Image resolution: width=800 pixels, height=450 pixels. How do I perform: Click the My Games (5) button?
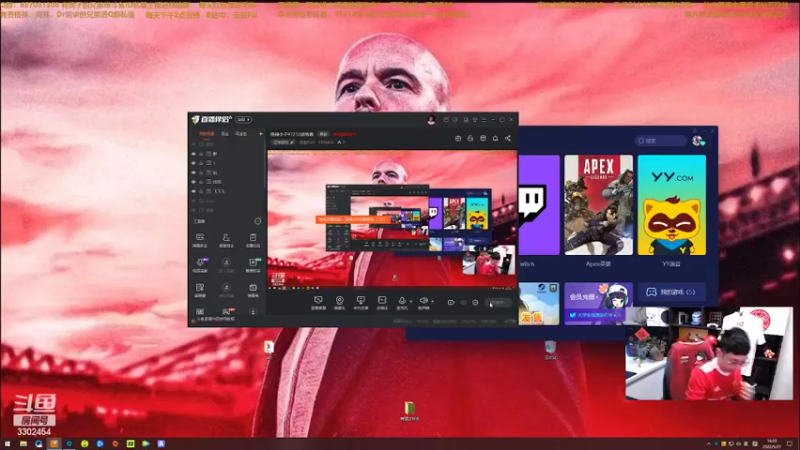672,292
